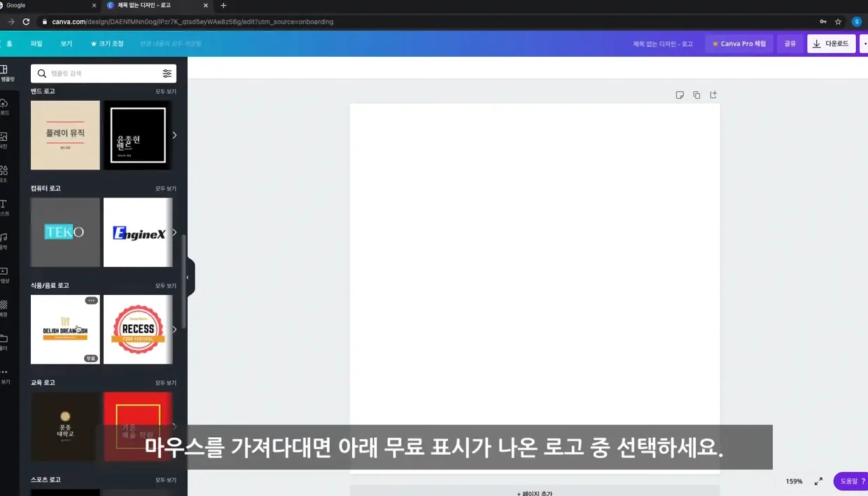The width and height of the screenshot is (868, 496).
Task: Click the templates panel scrollbar
Action: tap(184, 282)
